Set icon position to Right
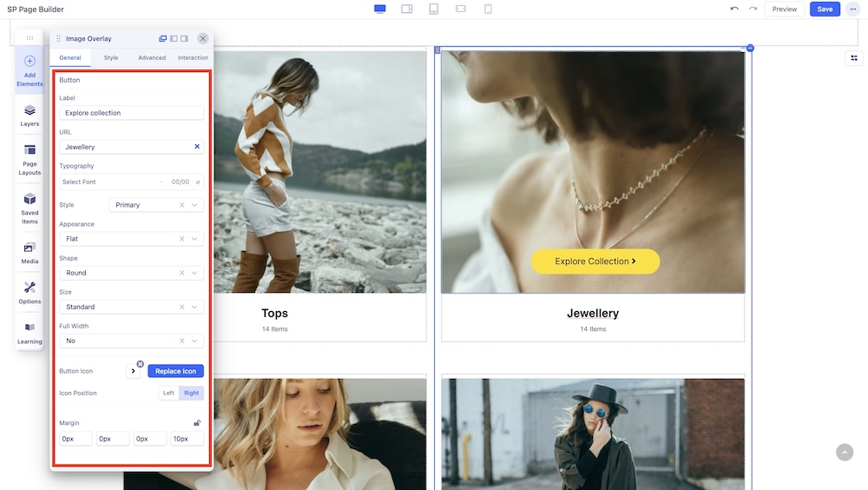868x490 pixels. pos(192,393)
